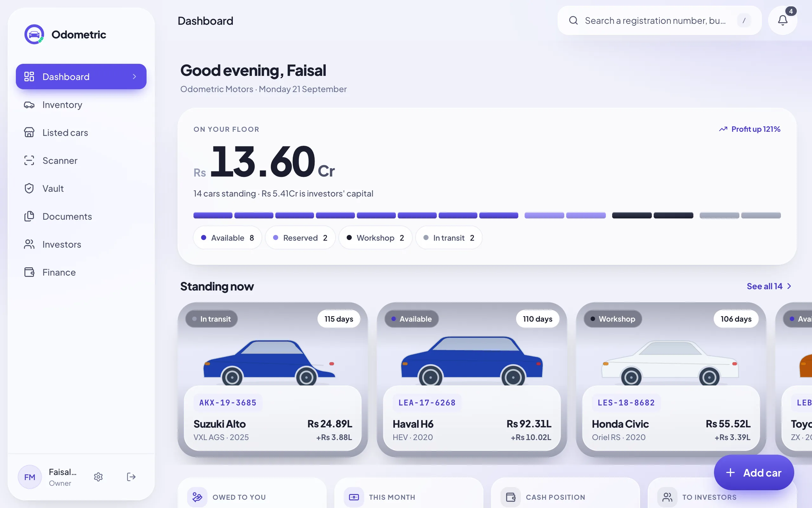Filter by the In transit 2 chip

[449, 237]
